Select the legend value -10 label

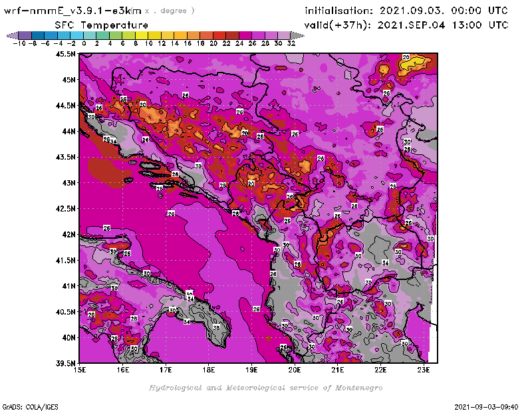pyautogui.click(x=19, y=43)
